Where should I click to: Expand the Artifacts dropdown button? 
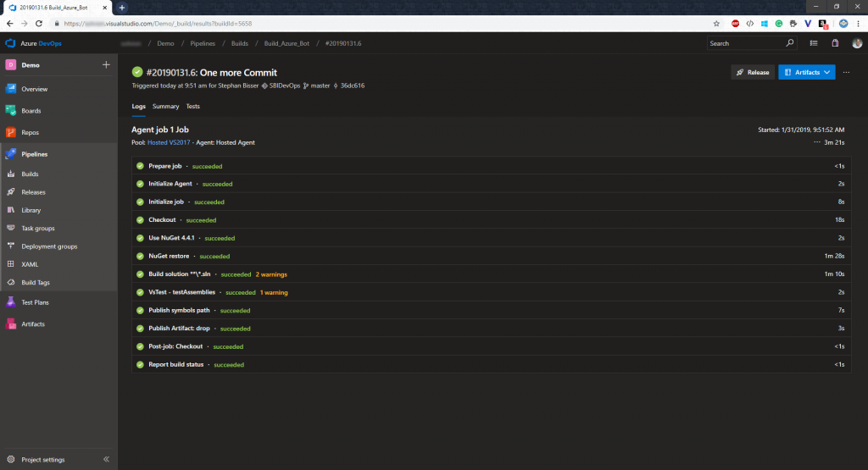click(x=807, y=73)
